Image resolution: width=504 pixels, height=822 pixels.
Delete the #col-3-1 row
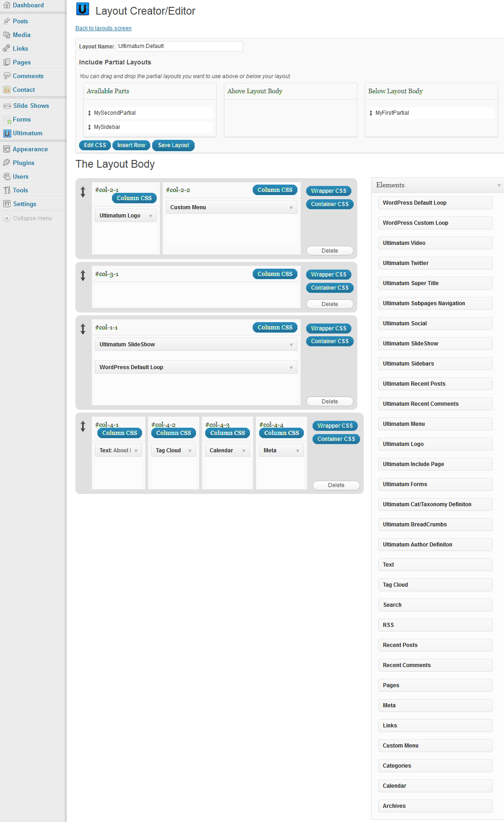click(x=329, y=304)
